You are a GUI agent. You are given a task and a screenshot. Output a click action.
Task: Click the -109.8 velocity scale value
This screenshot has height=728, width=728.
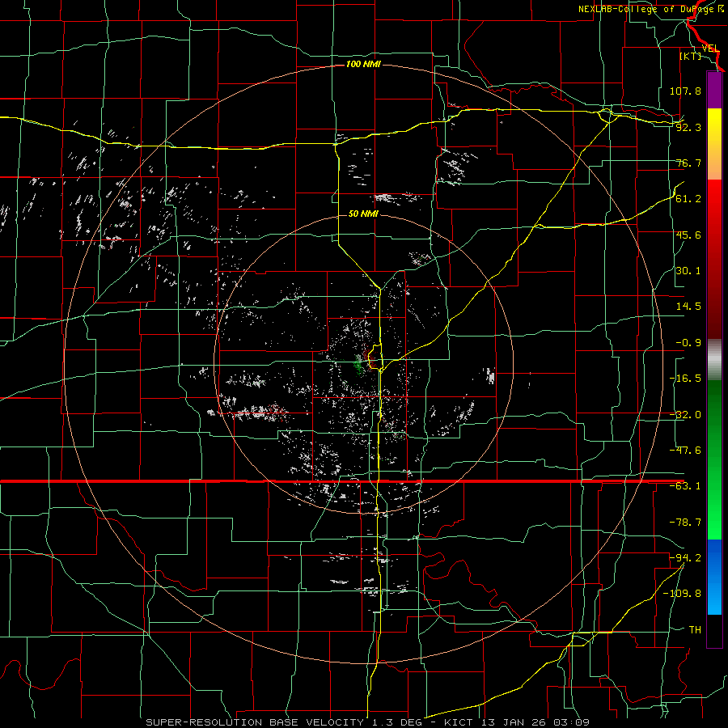click(683, 594)
